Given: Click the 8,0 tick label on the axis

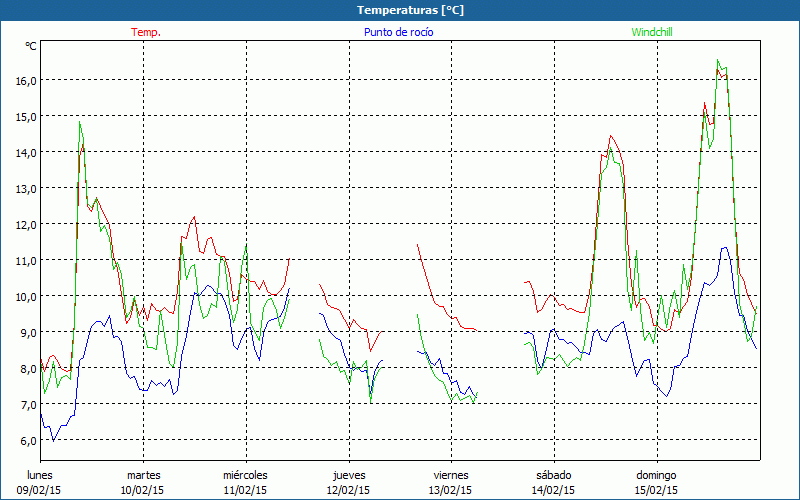Looking at the screenshot, I should tap(24, 368).
